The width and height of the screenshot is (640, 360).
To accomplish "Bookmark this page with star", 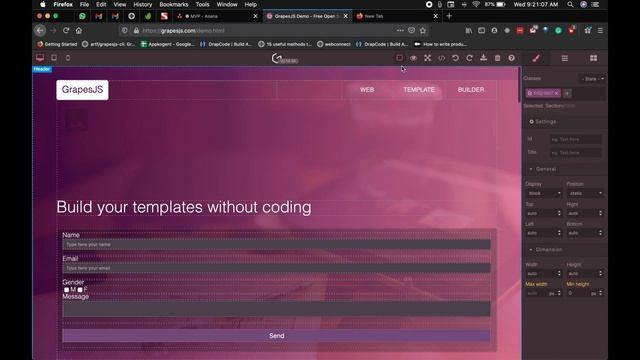I will 423,30.
